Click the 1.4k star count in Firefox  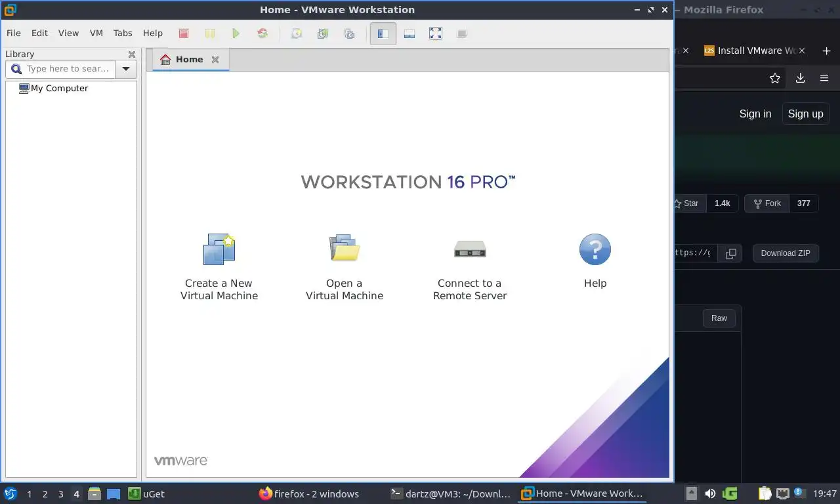pos(723,203)
